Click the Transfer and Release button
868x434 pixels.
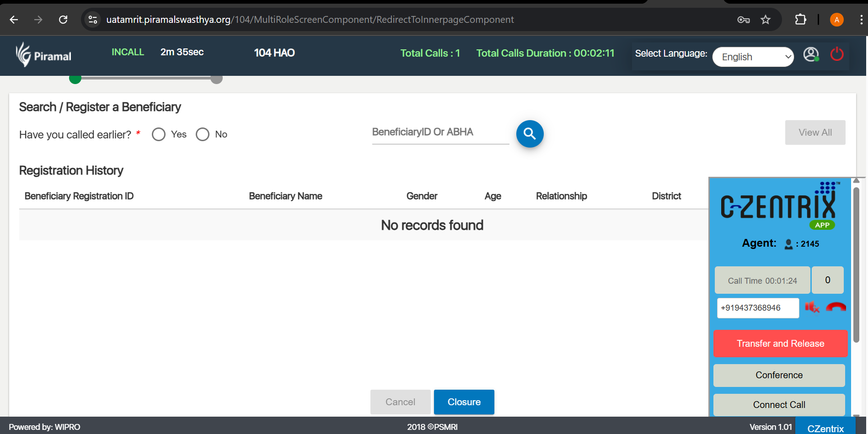click(780, 344)
